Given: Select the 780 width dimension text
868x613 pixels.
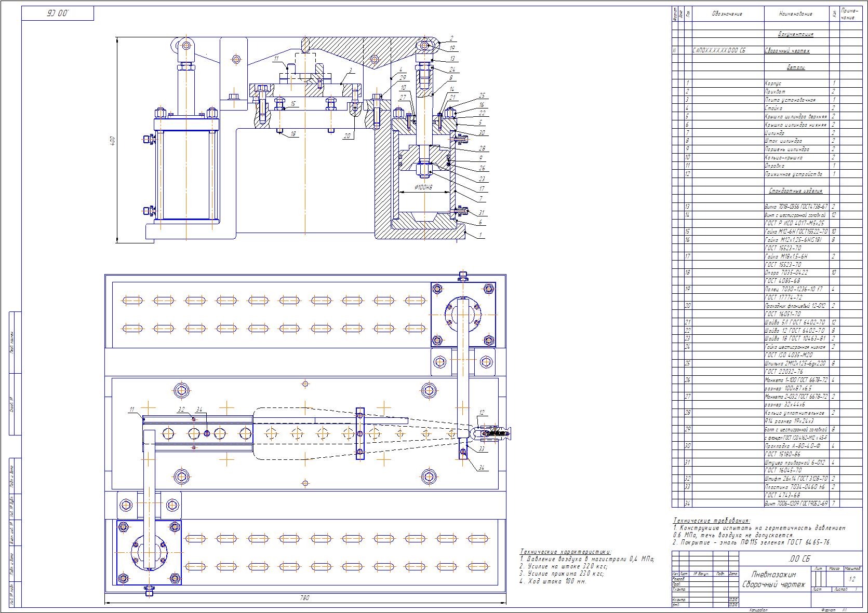Looking at the screenshot, I should [304, 598].
